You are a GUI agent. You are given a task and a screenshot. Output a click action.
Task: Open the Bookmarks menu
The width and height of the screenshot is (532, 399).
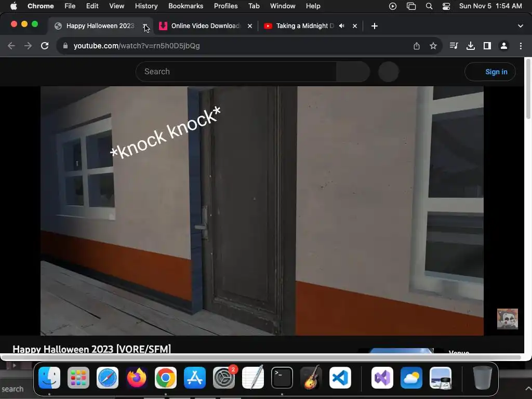(185, 6)
